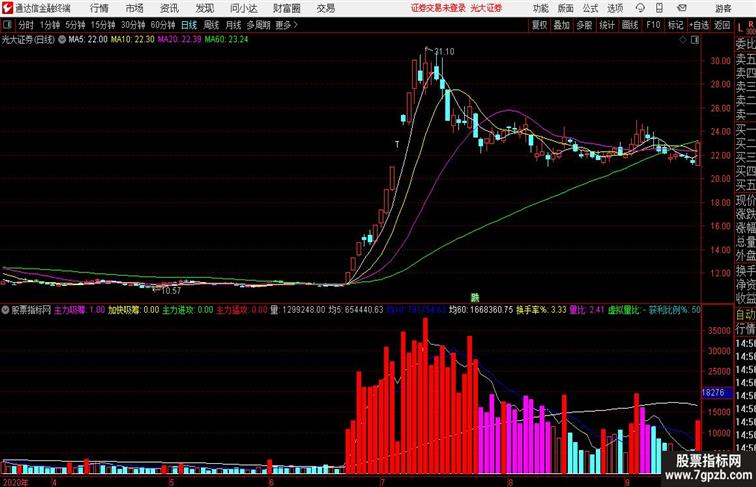
Task: Toggle the side panel icon next to the diamond
Action: click(x=695, y=40)
